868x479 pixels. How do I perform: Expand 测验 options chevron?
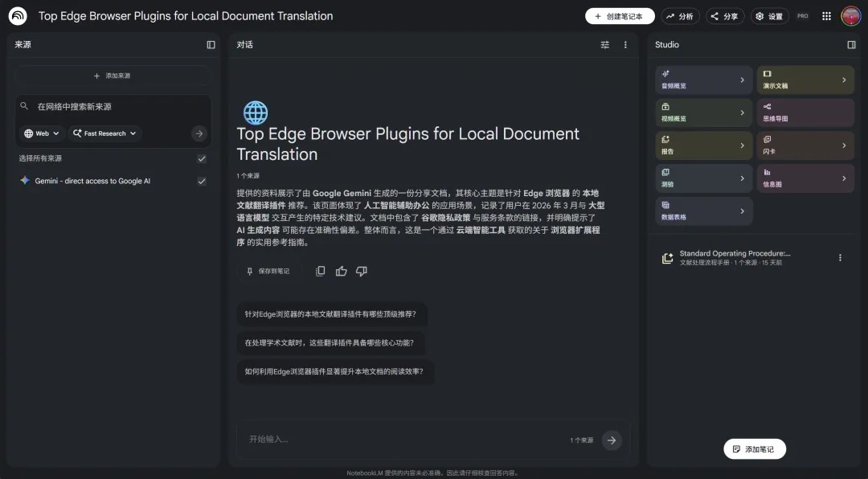[743, 178]
